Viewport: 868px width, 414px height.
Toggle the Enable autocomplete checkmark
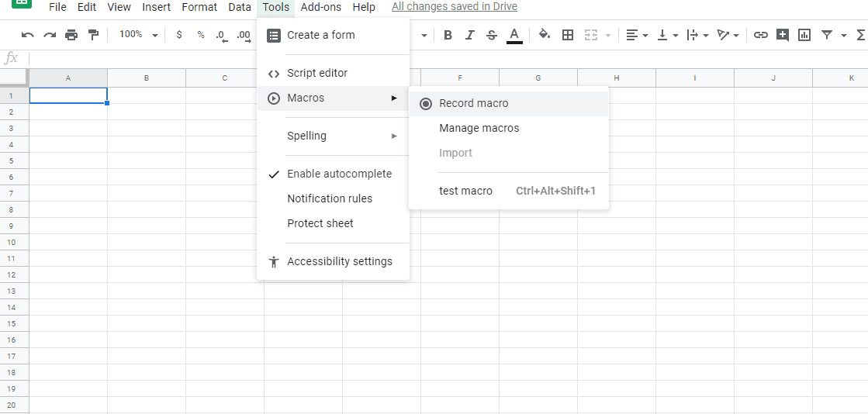pyautogui.click(x=274, y=174)
